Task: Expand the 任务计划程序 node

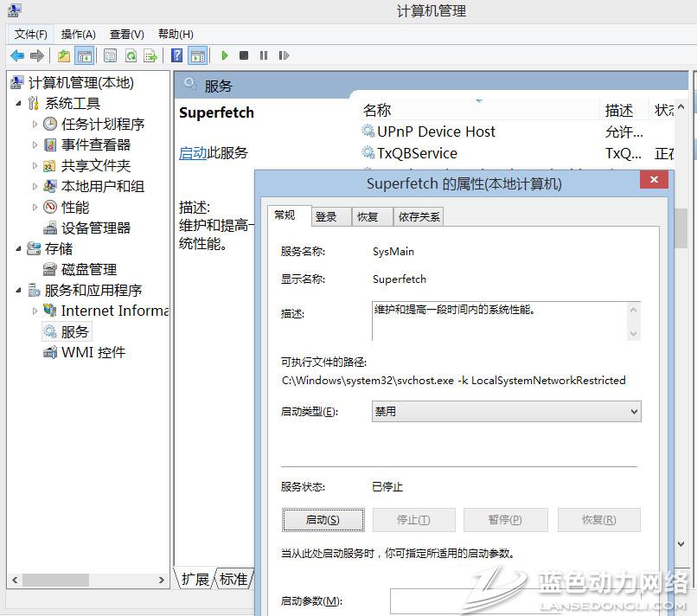Action: pos(35,124)
